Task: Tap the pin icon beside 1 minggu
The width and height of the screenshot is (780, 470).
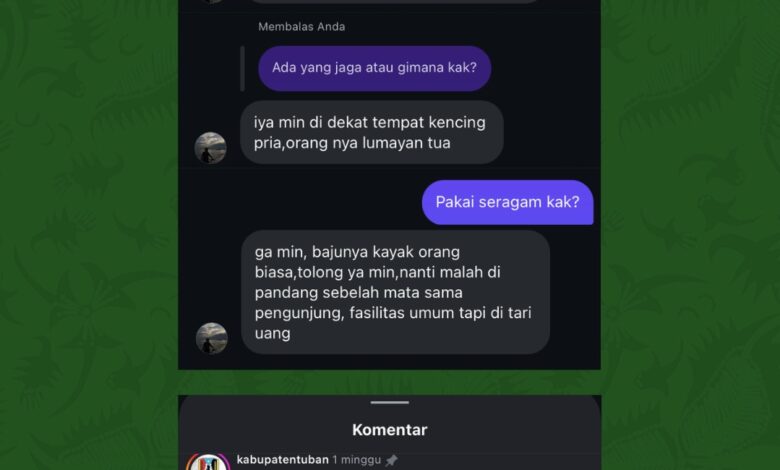Action: pyautogui.click(x=391, y=461)
